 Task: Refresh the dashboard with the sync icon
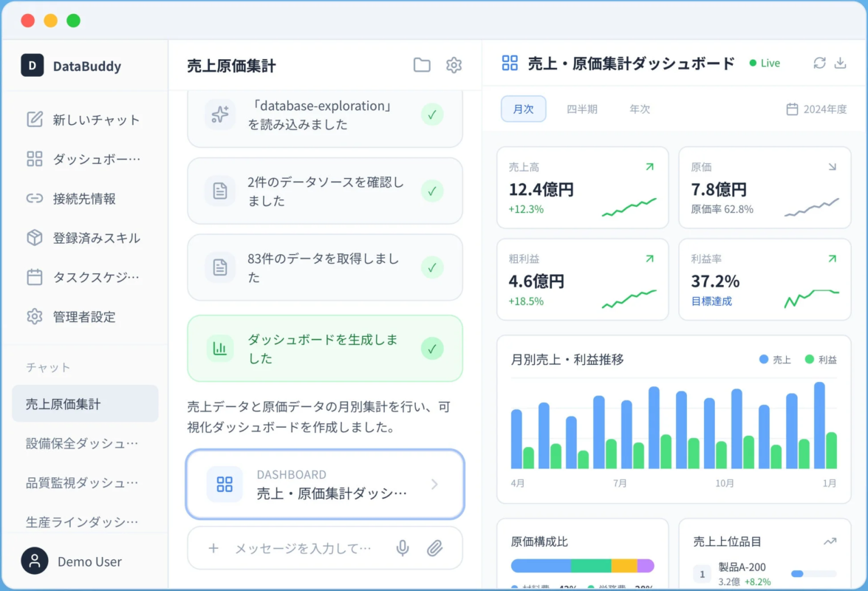point(820,63)
